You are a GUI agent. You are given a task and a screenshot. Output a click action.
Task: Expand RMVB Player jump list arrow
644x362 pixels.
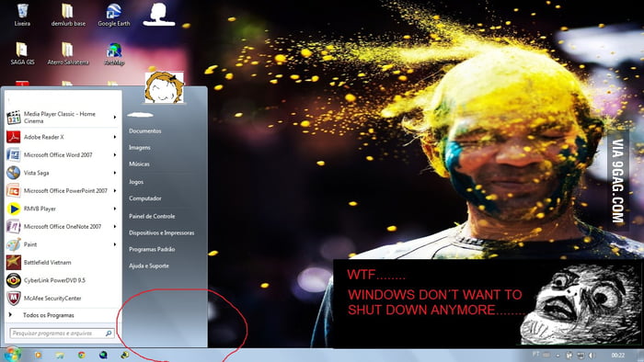(x=115, y=209)
